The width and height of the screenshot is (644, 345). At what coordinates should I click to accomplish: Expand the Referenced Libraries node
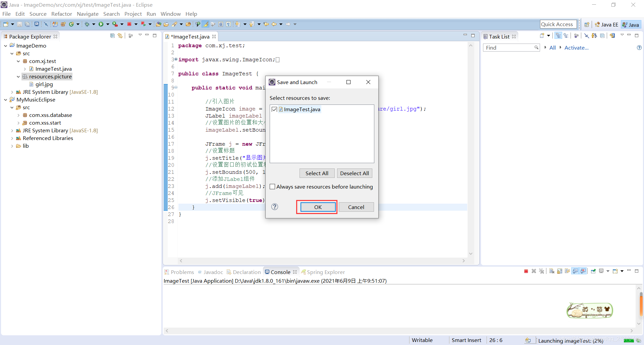point(12,138)
